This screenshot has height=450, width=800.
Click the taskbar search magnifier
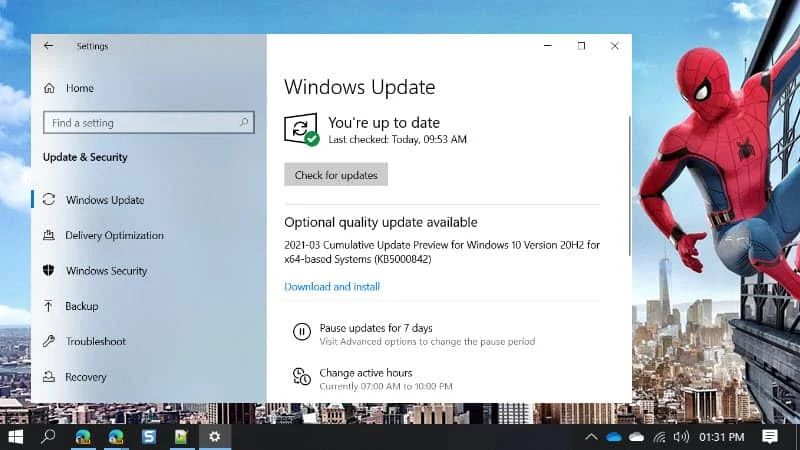(x=48, y=437)
